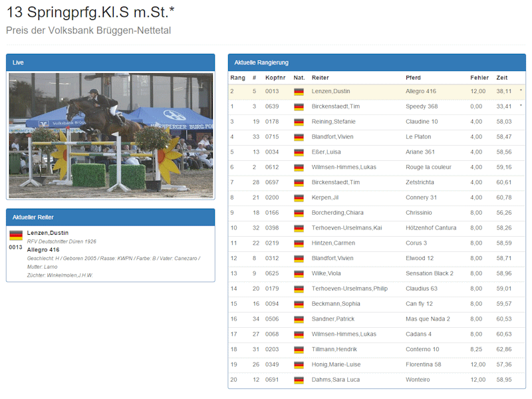Click the flag icon in Eßer,Luisa row
The image size is (532, 399).
coord(299,152)
